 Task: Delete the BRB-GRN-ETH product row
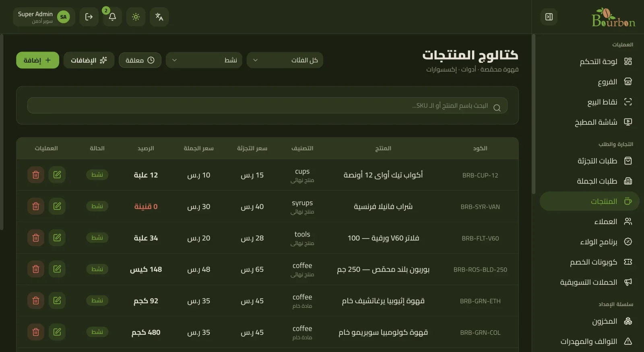click(36, 301)
